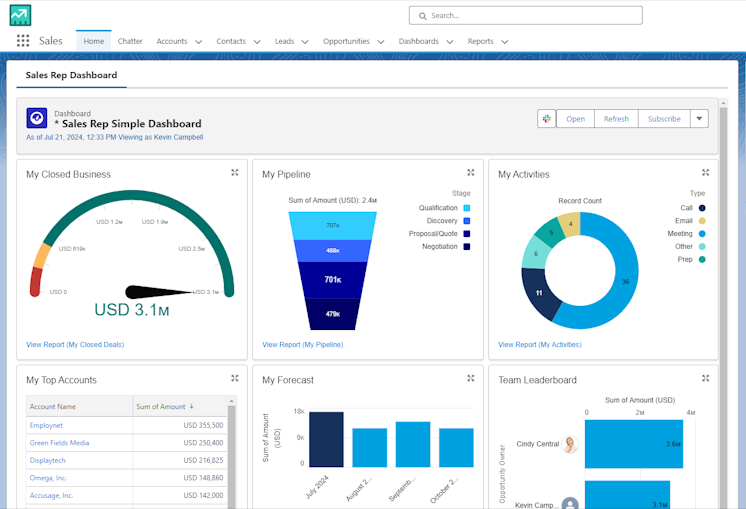Click the Meeting legend swatch
Screen dimensions: 746x509
click(x=702, y=234)
